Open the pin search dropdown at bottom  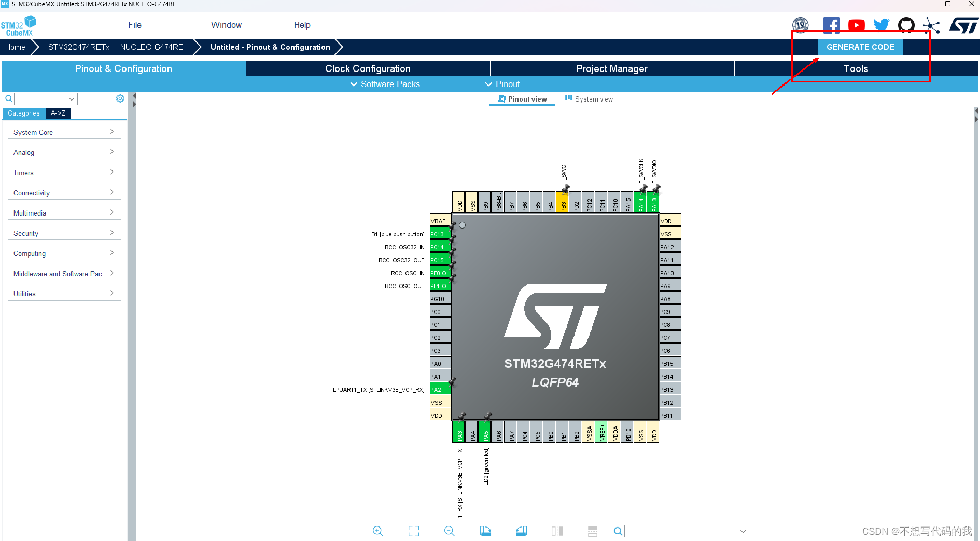coord(743,531)
